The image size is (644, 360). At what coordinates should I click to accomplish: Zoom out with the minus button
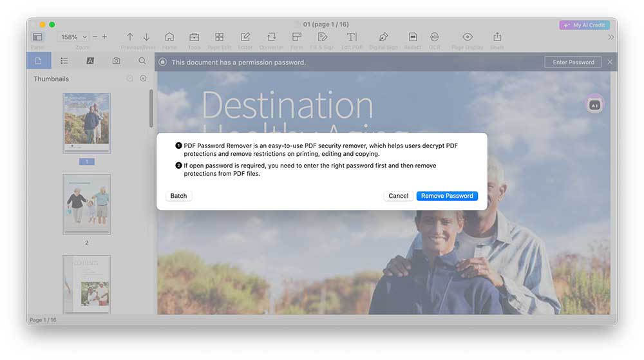pyautogui.click(x=95, y=37)
